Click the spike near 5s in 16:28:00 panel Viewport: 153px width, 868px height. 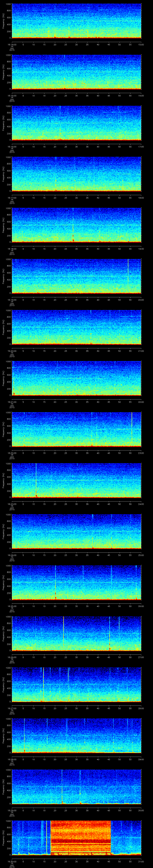[24, 736]
